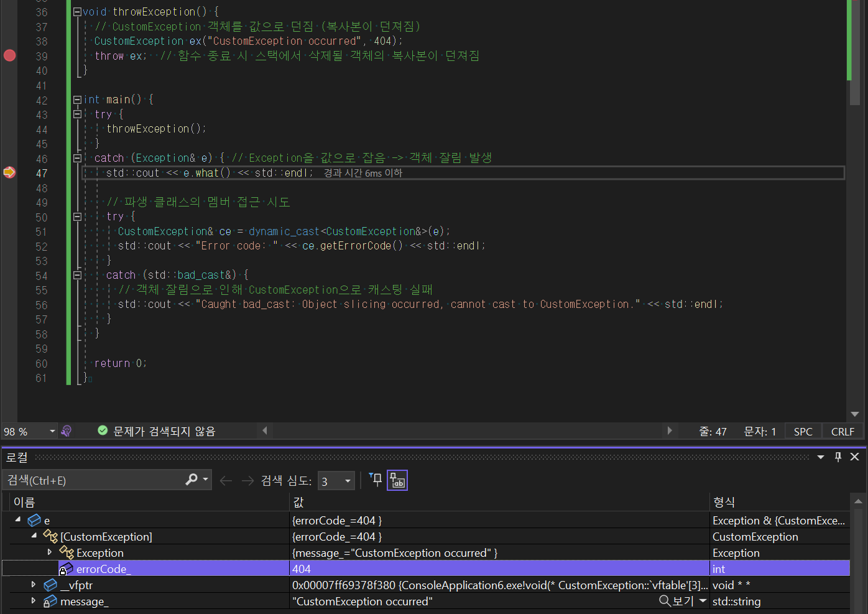Screen dimensions: 868x614
Task: Collapse the bad_cast catch block at line 54
Action: click(77, 275)
